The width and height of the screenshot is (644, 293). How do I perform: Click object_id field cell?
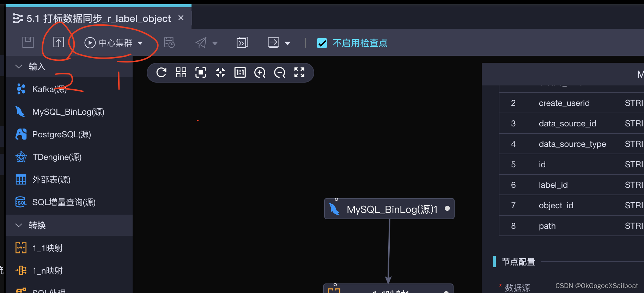(556, 205)
